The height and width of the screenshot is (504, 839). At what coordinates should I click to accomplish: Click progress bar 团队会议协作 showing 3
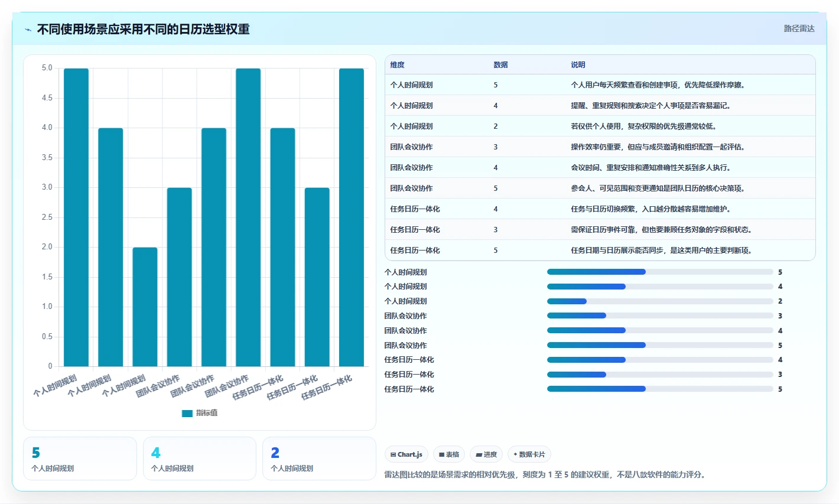[x=660, y=316]
